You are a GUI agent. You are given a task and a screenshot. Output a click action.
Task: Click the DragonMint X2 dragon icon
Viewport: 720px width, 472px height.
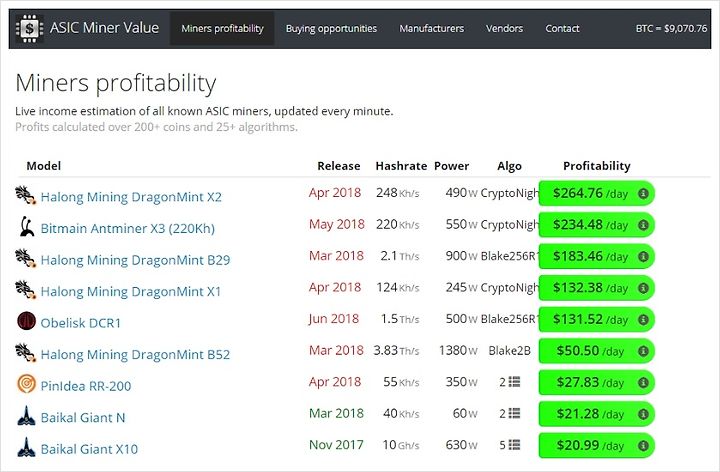coord(25,195)
